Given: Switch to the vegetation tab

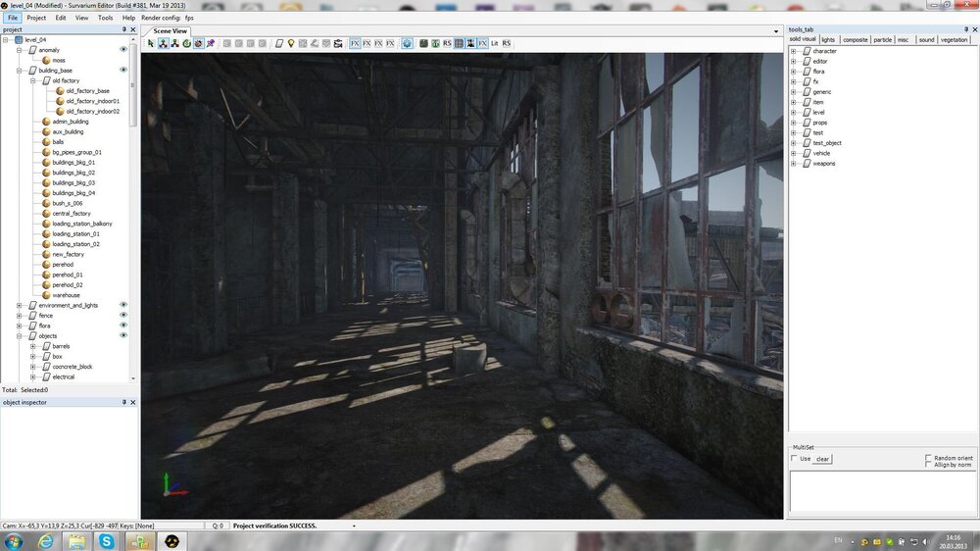Looking at the screenshot, I should click(x=954, y=40).
